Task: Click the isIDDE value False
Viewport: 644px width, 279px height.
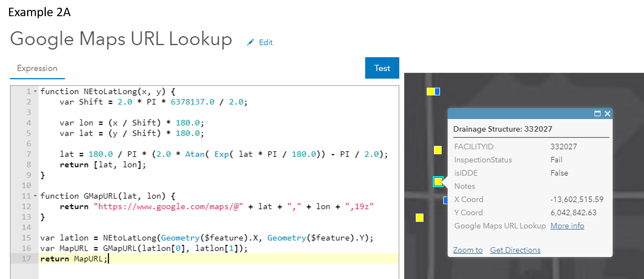Action: [559, 173]
